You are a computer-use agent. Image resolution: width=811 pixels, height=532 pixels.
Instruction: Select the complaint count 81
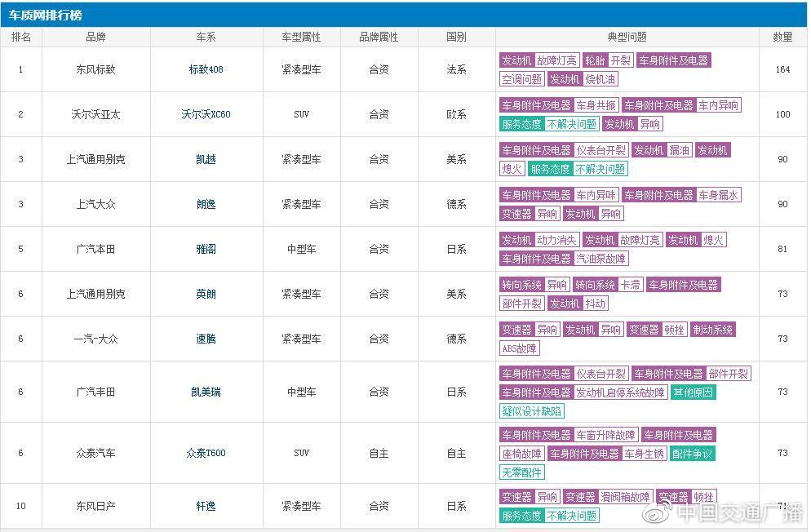(x=782, y=249)
